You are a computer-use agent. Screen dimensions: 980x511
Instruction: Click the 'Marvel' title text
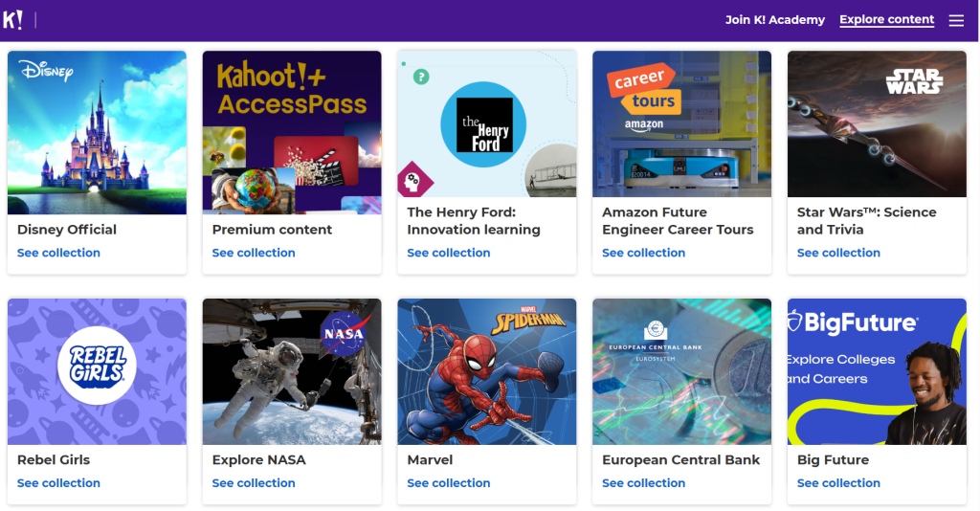click(430, 460)
